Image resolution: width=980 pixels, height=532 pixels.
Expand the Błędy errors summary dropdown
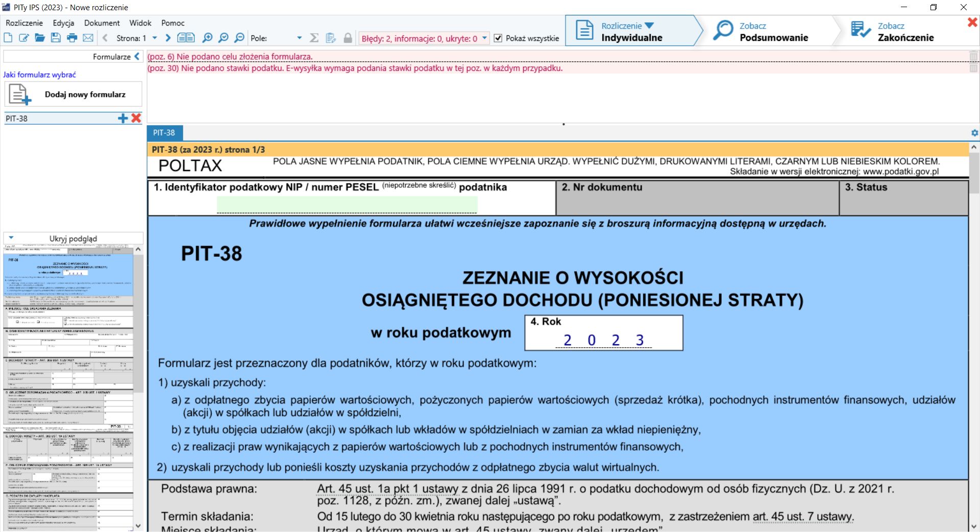pos(484,38)
